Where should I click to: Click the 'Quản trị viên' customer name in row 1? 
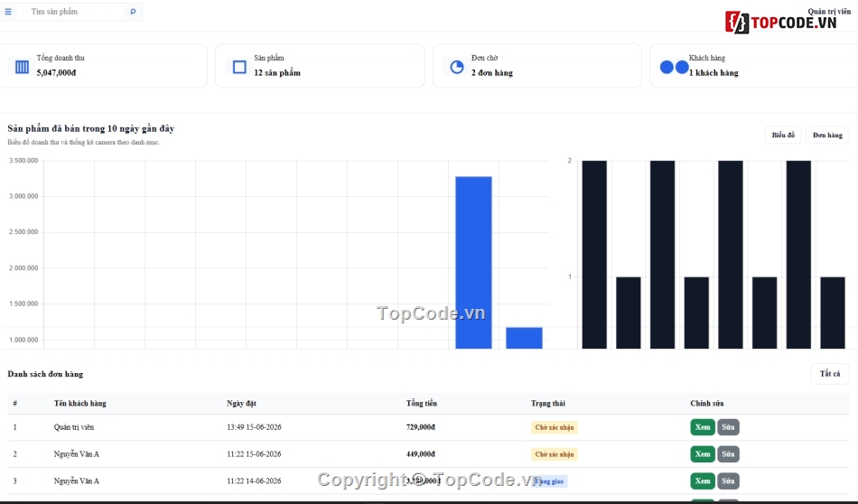pos(74,427)
